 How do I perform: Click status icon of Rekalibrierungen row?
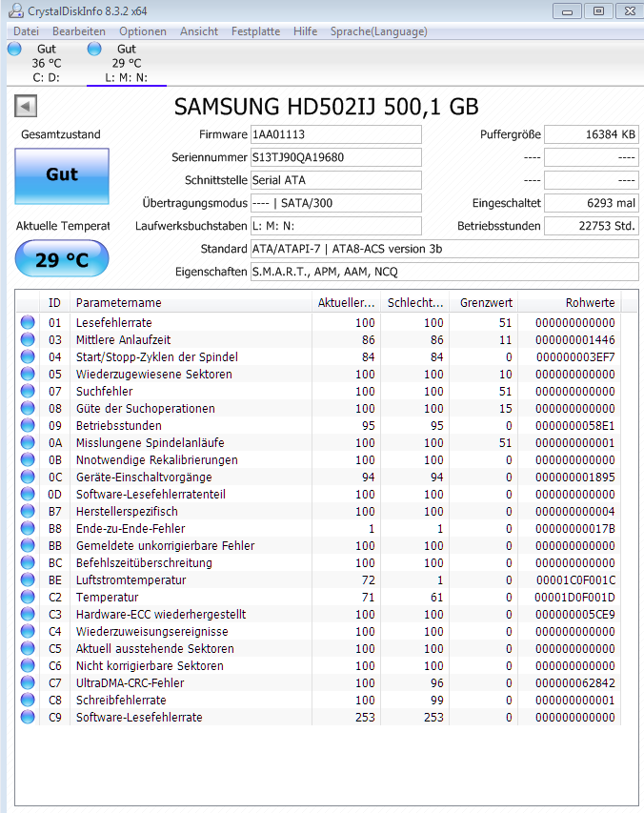pos(28,460)
